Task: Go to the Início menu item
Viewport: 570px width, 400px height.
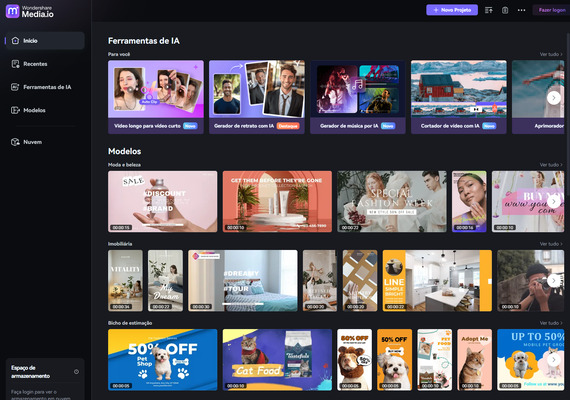Action: pyautogui.click(x=45, y=41)
